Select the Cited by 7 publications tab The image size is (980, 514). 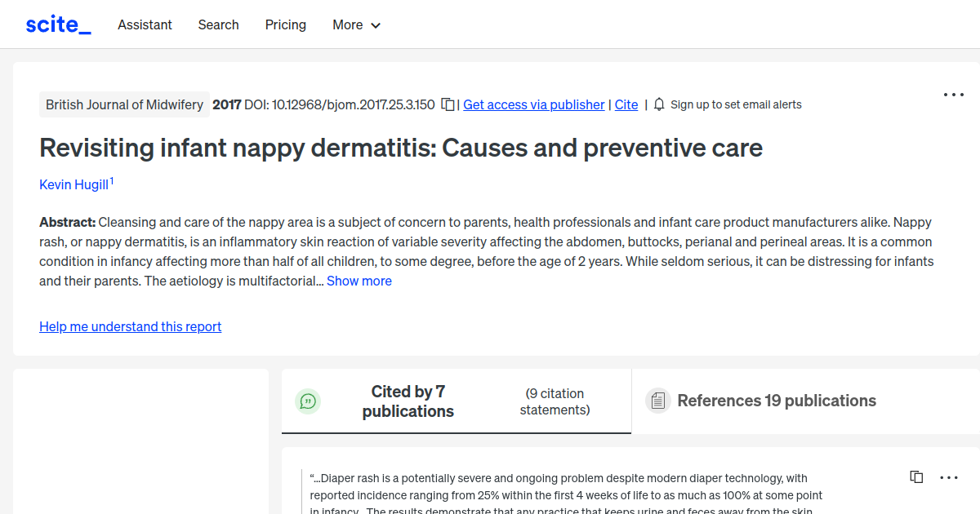click(x=408, y=401)
